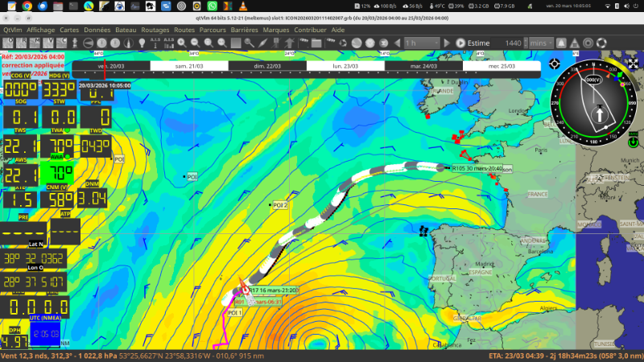644x362 pixels.
Task: Click the 1440 estimate value stepper
Action: pyautogui.click(x=526, y=42)
